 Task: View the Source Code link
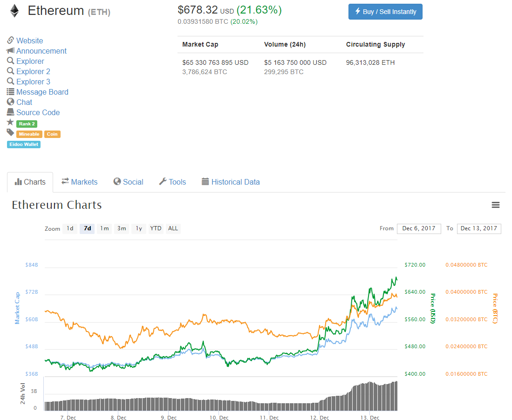click(x=38, y=112)
